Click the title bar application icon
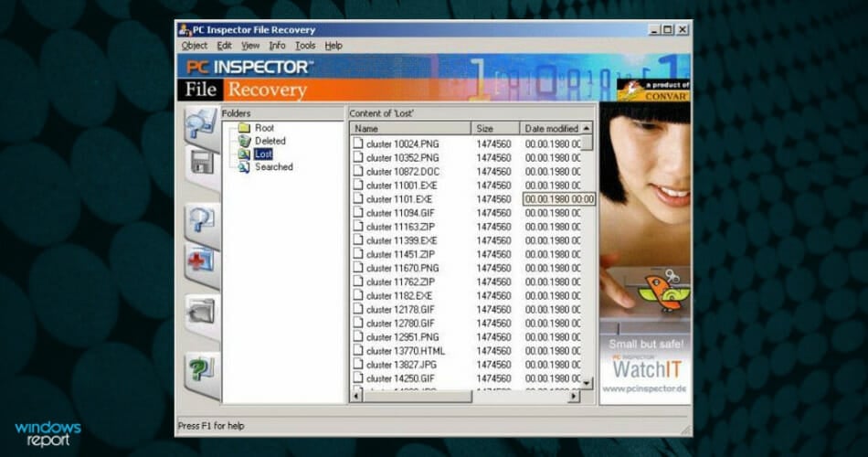Screen dimensions: 868x457 pyautogui.click(x=185, y=30)
